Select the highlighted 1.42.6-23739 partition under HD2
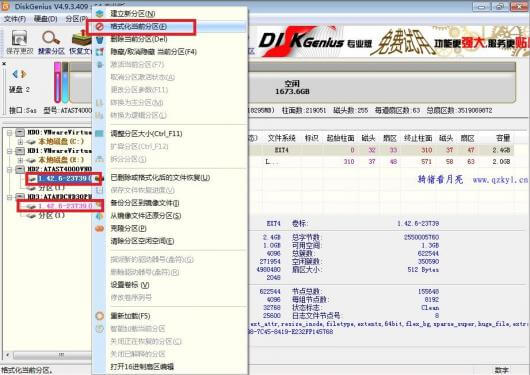Viewport: 530px width, 375px height. [x=64, y=179]
